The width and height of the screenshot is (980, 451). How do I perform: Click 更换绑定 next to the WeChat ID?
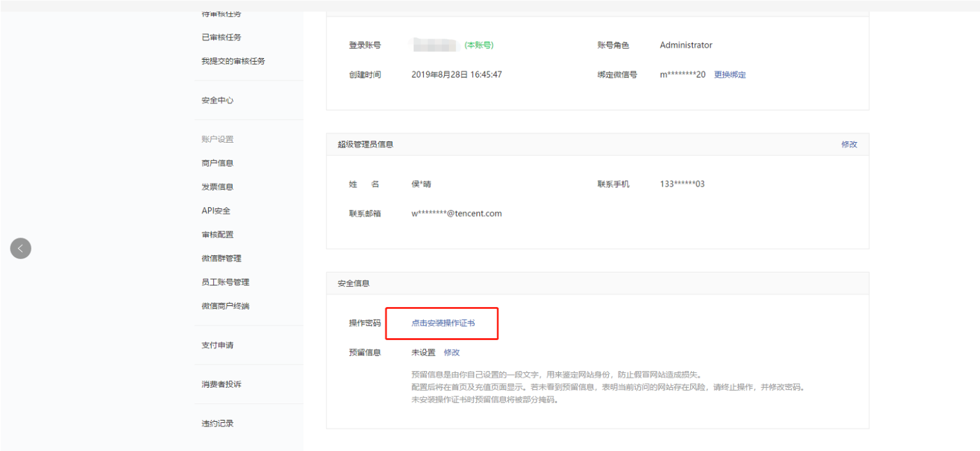click(x=730, y=75)
